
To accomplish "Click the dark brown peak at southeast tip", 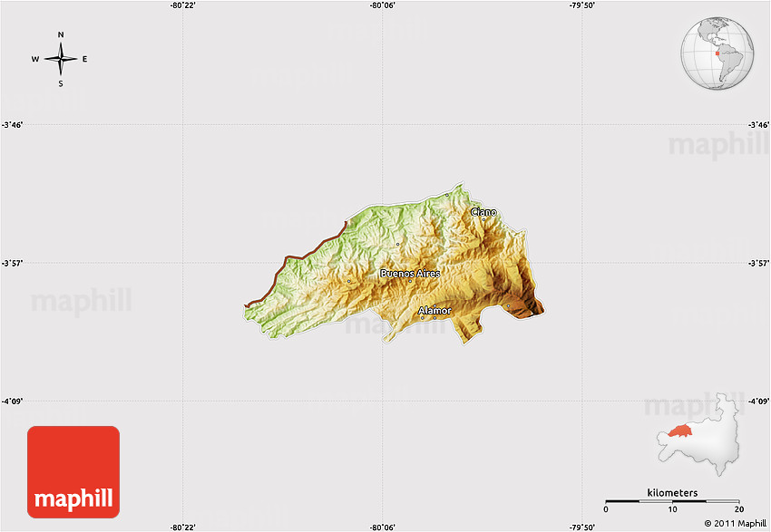I will click(537, 310).
